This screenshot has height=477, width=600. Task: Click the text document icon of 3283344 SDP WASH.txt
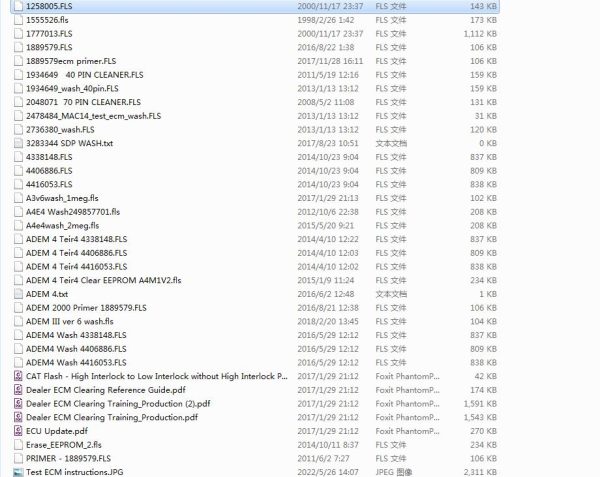tap(18, 143)
